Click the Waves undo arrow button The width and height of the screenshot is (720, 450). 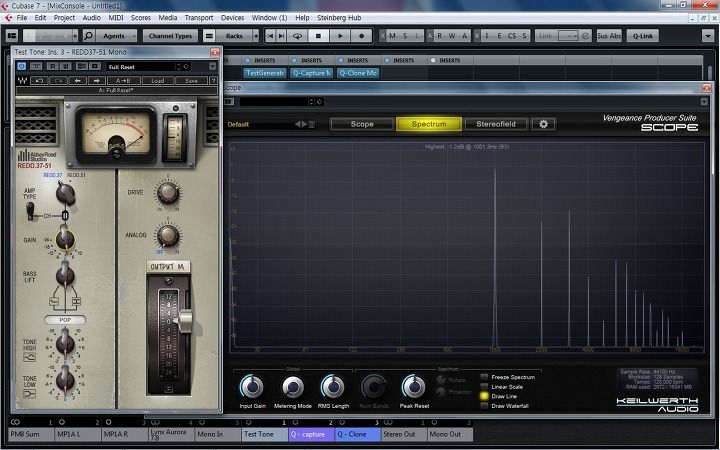coord(39,80)
